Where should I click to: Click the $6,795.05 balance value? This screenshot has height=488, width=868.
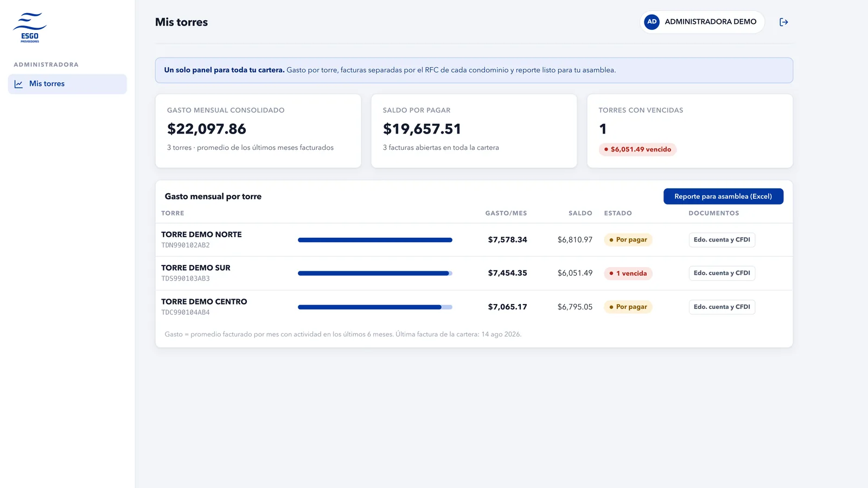point(575,307)
